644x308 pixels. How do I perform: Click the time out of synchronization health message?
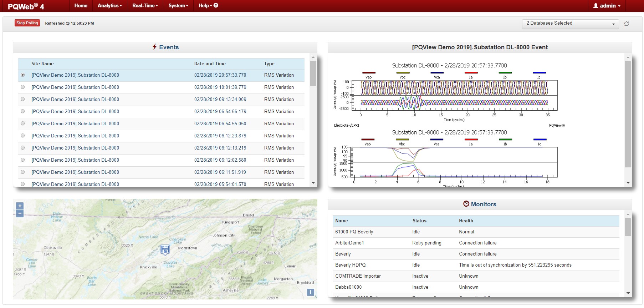pos(515,265)
